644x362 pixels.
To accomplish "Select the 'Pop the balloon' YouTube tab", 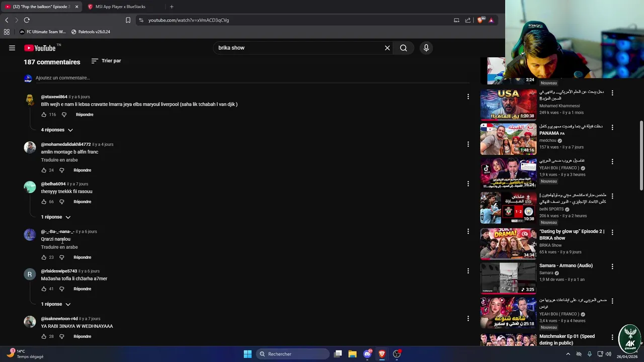I will (x=41, y=7).
